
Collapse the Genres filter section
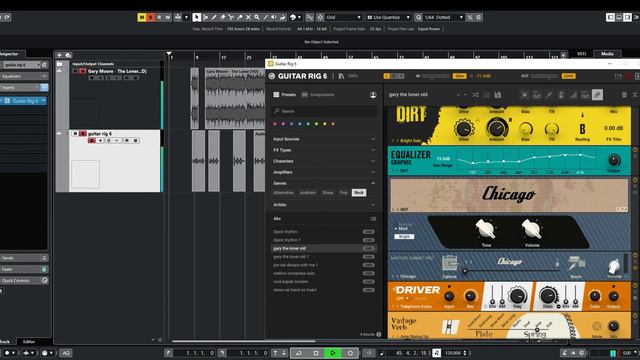tap(324, 183)
